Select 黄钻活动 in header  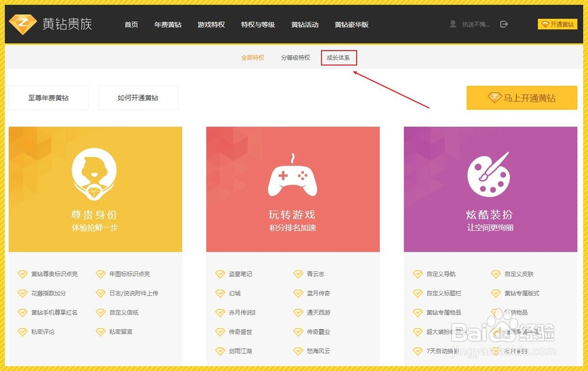tap(305, 25)
